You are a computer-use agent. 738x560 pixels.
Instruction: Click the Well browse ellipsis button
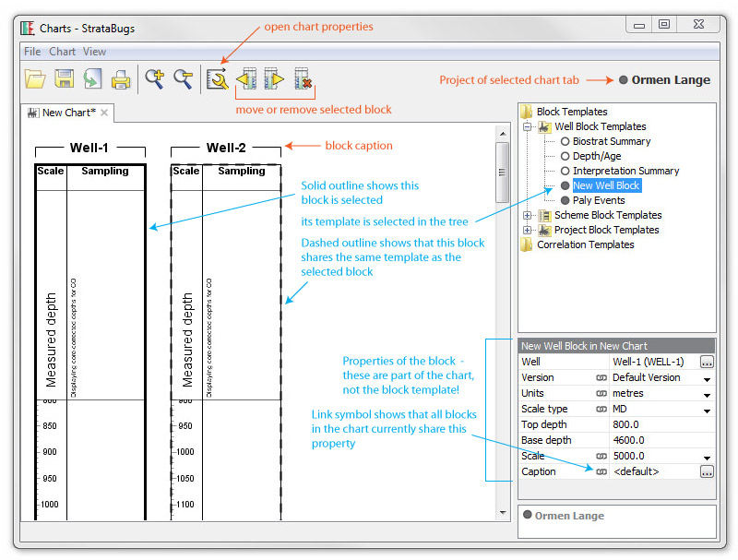point(707,362)
